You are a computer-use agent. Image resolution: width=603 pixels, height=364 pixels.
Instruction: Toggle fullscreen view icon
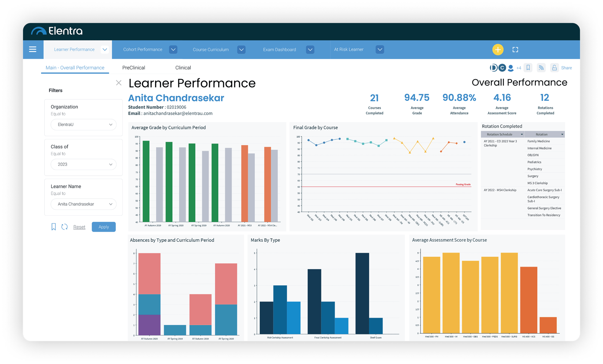click(515, 49)
